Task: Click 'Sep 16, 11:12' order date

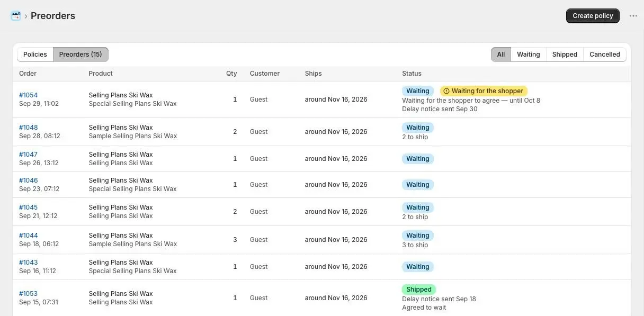Action: (38, 271)
